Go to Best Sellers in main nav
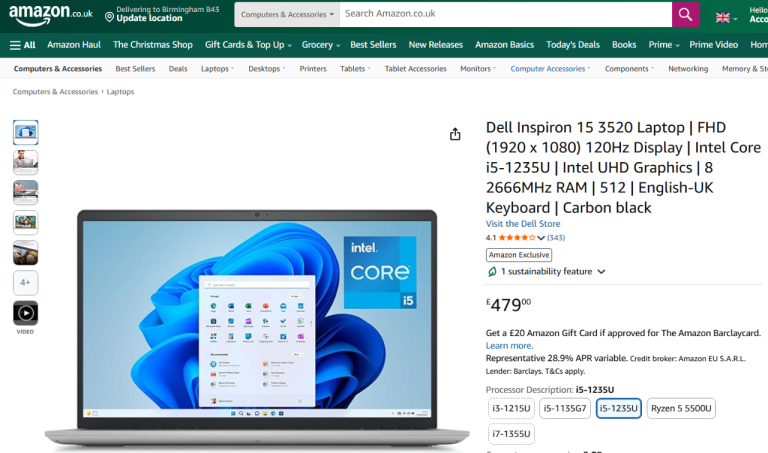This screenshot has width=768, height=453. (x=373, y=45)
